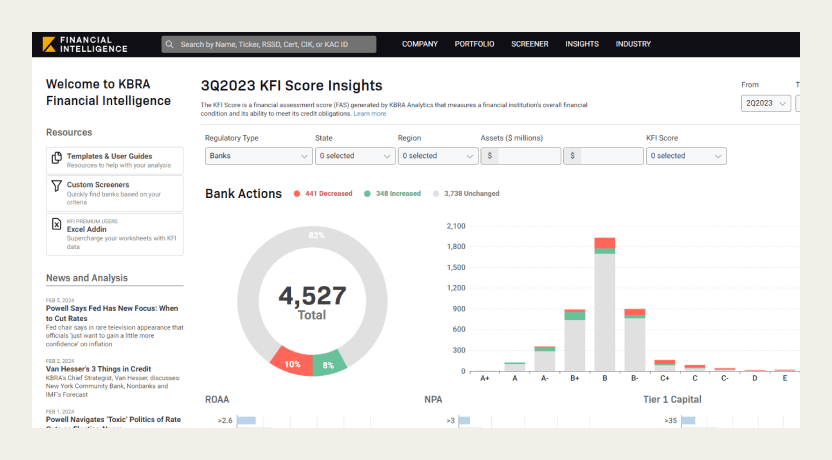
Task: Open the INSIGHTS menu
Action: 582,44
